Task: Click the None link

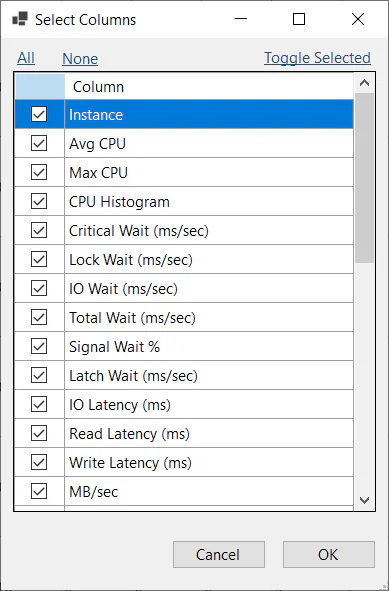Action: pos(80,58)
